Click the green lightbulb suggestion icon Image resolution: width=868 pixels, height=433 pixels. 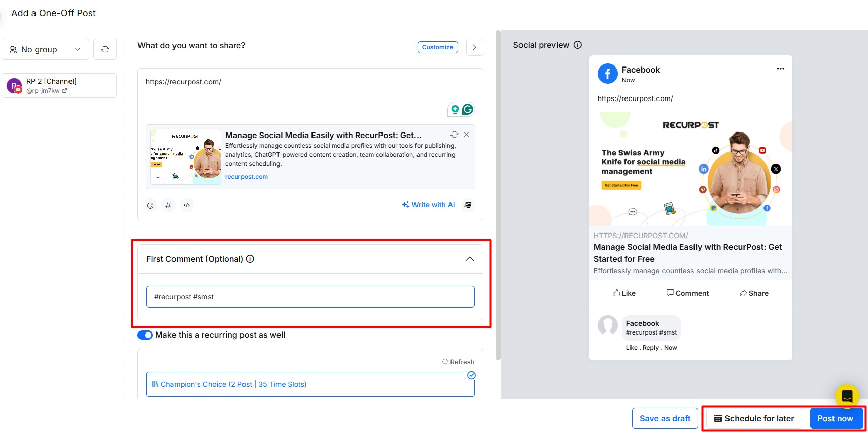tap(455, 109)
